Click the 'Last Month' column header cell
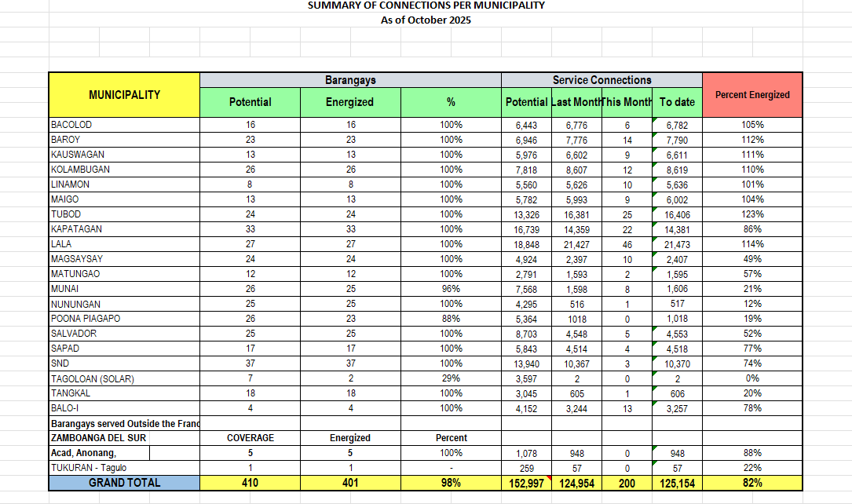This screenshot has height=504, width=852. (576, 102)
